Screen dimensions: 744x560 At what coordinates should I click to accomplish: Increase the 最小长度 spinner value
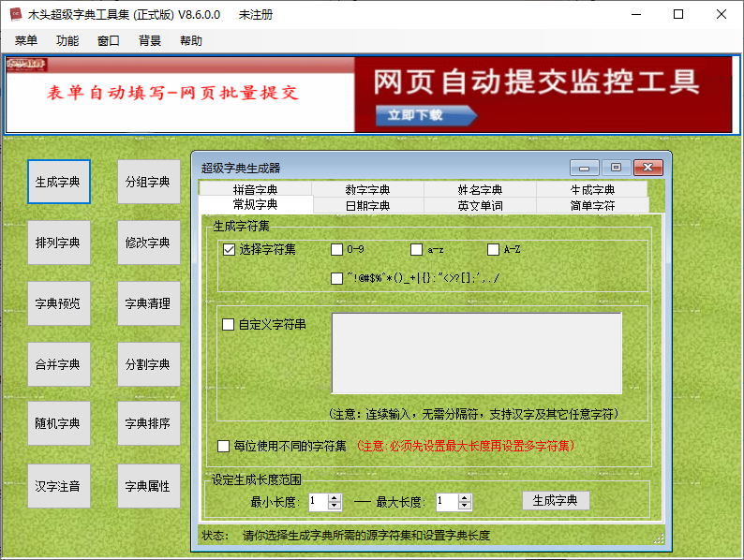pos(335,497)
